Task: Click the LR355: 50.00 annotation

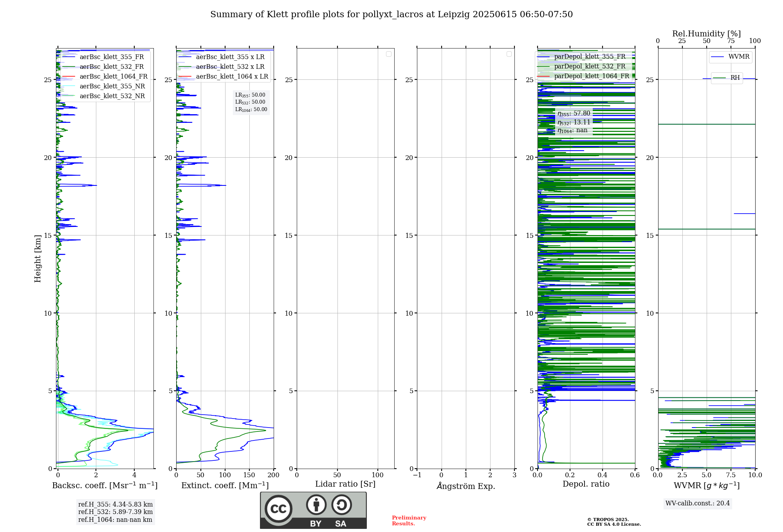Action: (x=250, y=95)
